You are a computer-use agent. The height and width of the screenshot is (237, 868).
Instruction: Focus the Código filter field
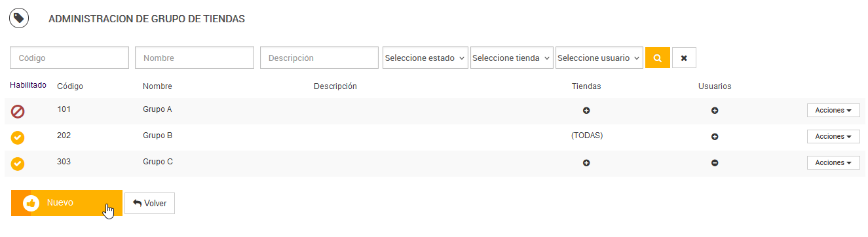(x=69, y=58)
